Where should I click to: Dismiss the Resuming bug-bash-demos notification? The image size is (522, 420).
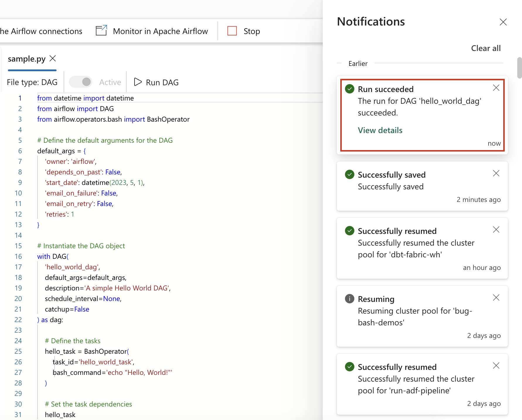496,297
